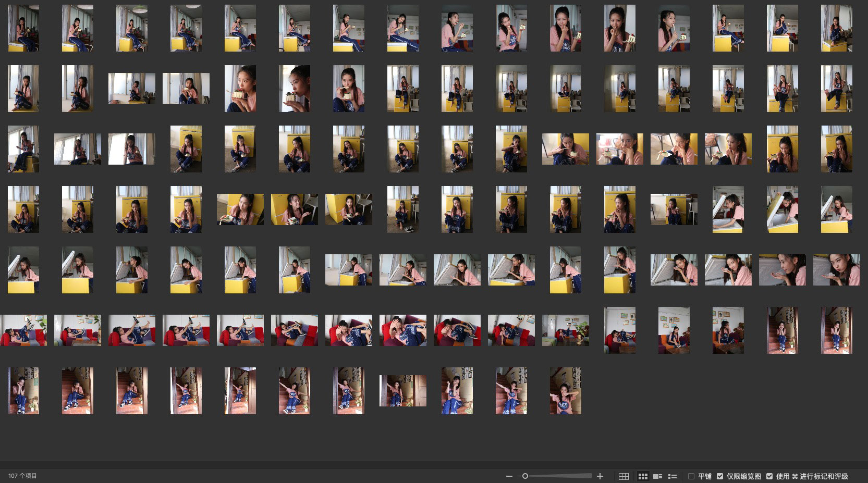Screen dimensions: 868x483
Task: Select the very first thumbnail in the grid
Action: click(23, 28)
